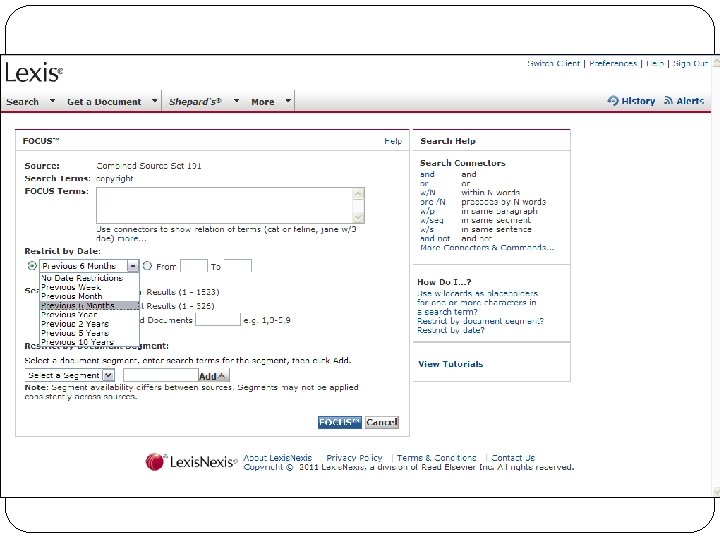Click the selected documents number field
Image resolution: width=720 pixels, height=540 pixels.
[x=218, y=320]
